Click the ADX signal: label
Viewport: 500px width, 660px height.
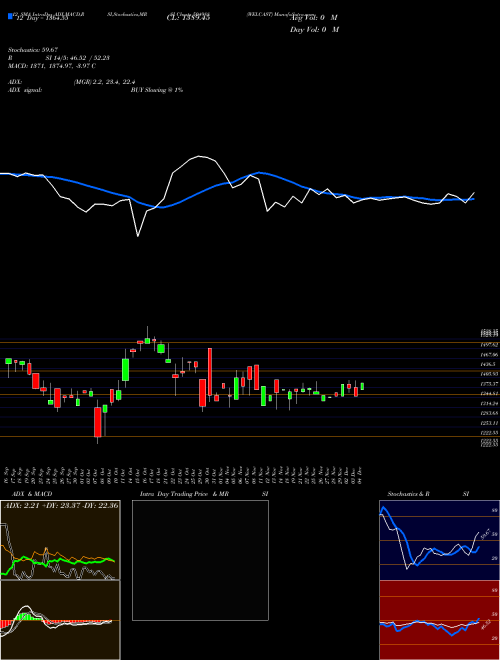tap(25, 90)
